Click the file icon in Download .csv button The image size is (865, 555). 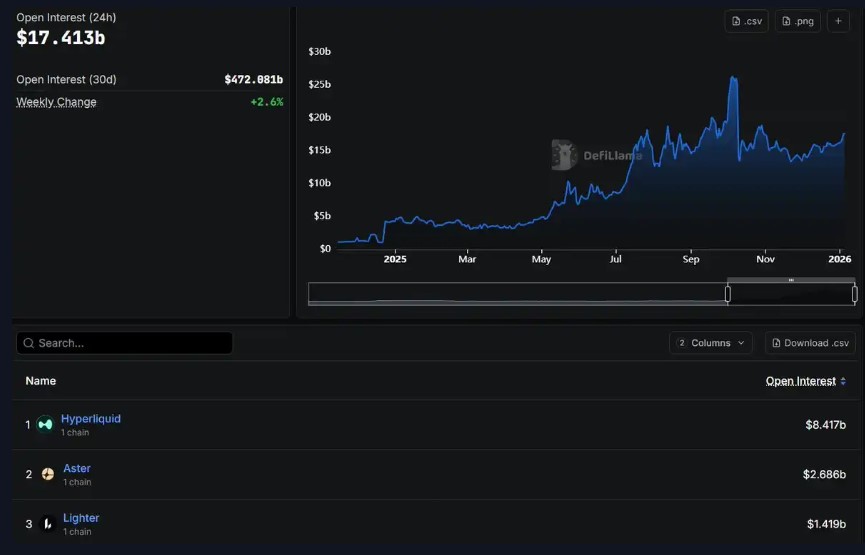click(x=776, y=343)
